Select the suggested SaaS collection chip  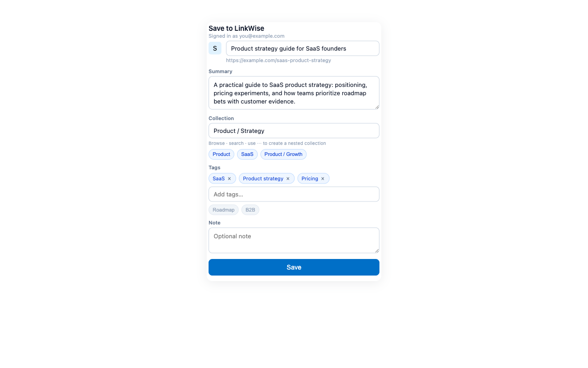[247, 154]
